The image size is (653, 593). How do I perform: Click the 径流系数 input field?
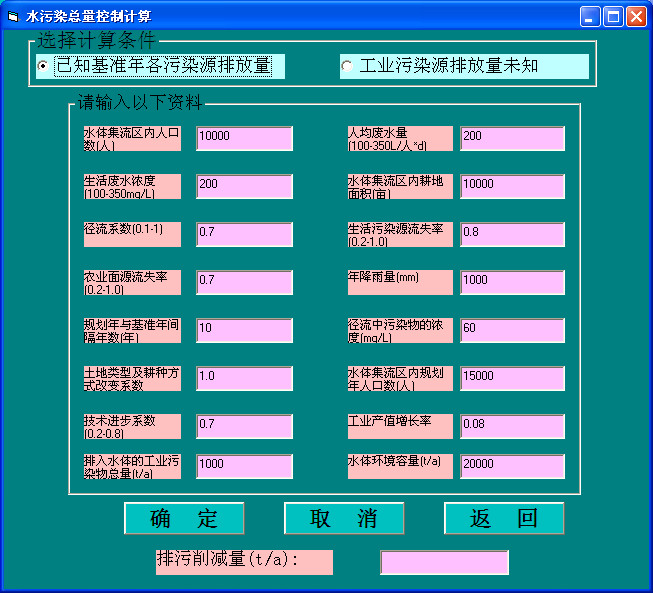(244, 234)
